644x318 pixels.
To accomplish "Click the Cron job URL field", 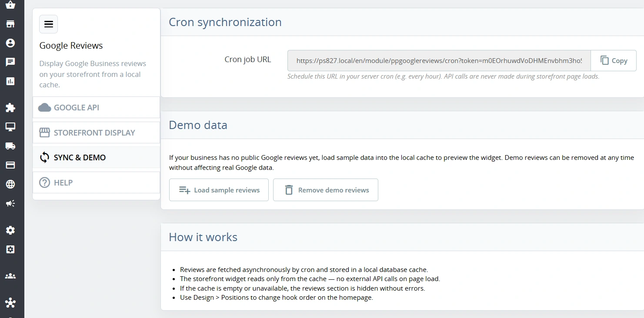I will tap(439, 61).
